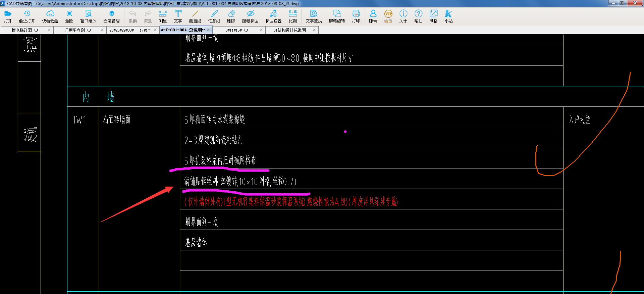Click the 5厚釉面砖白水泥浆擦缝 row text
The width and height of the screenshot is (644, 294).
(x=215, y=119)
